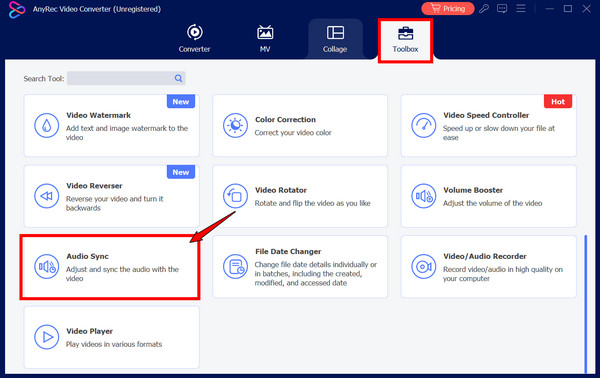This screenshot has height=378, width=600.
Task: Select the Toolbox tab
Action: (x=405, y=40)
